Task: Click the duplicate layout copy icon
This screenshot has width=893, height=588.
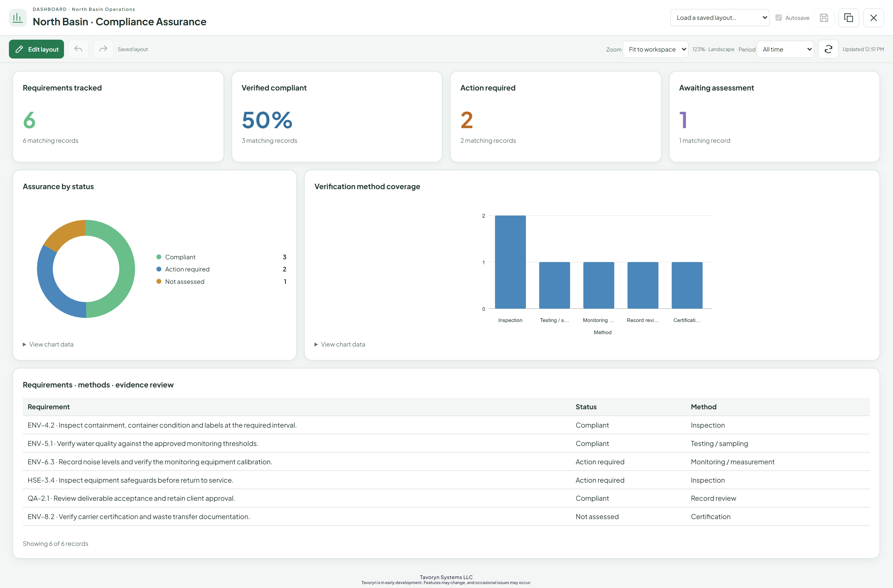Action: click(x=848, y=18)
